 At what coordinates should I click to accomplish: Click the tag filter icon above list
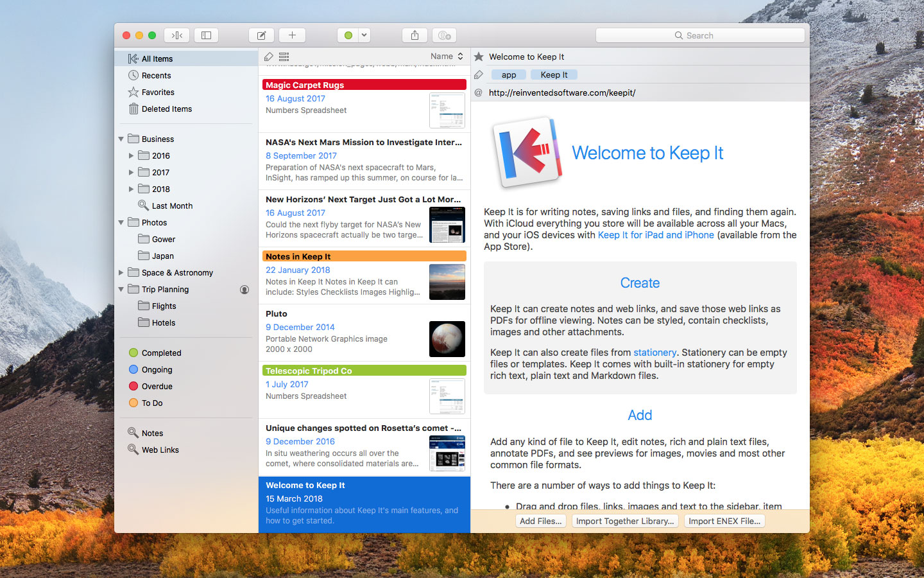click(x=269, y=57)
